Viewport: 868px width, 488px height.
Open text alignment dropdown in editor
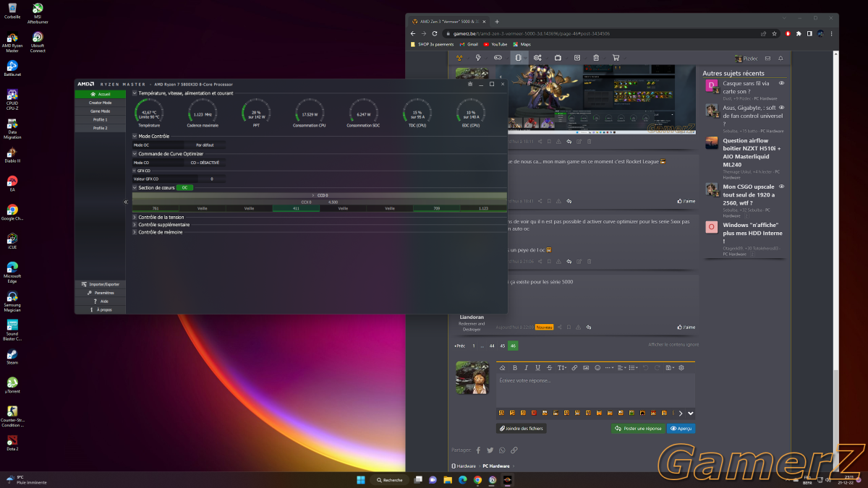coord(622,368)
